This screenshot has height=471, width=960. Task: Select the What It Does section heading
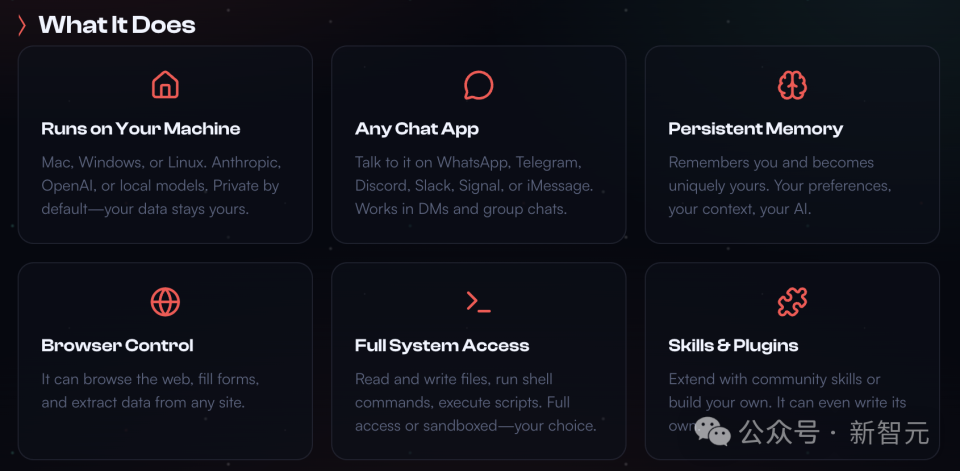click(x=117, y=25)
